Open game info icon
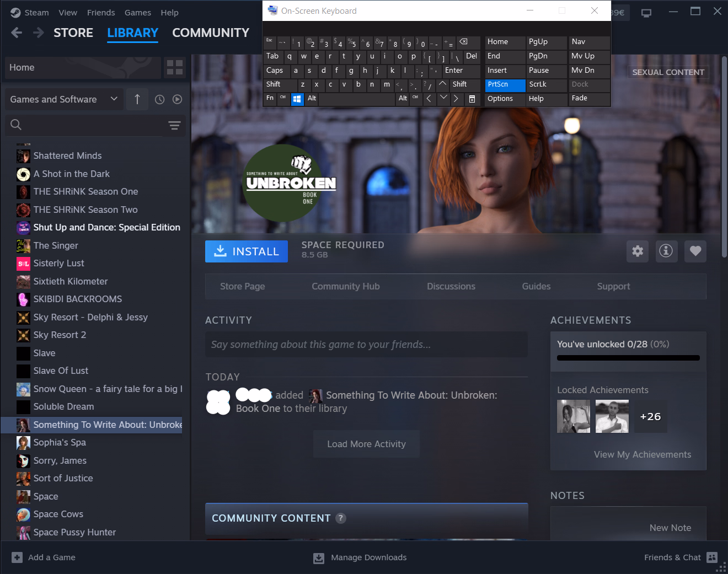 [666, 251]
